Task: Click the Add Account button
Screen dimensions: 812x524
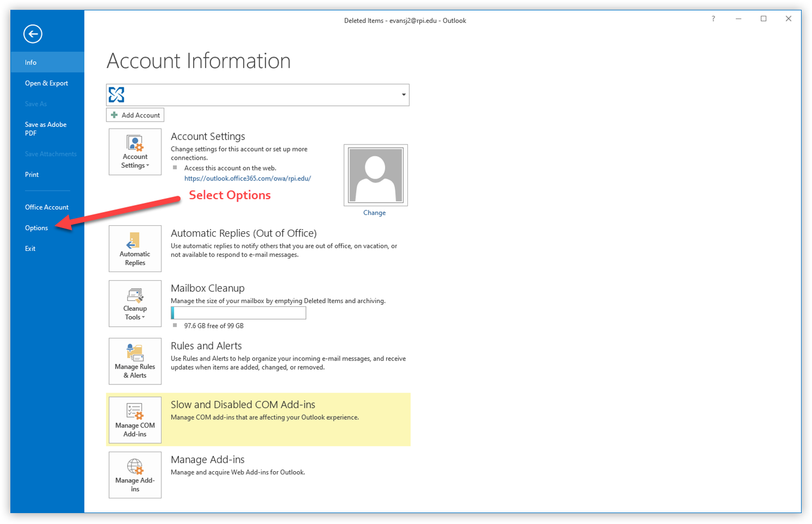Action: (x=135, y=115)
